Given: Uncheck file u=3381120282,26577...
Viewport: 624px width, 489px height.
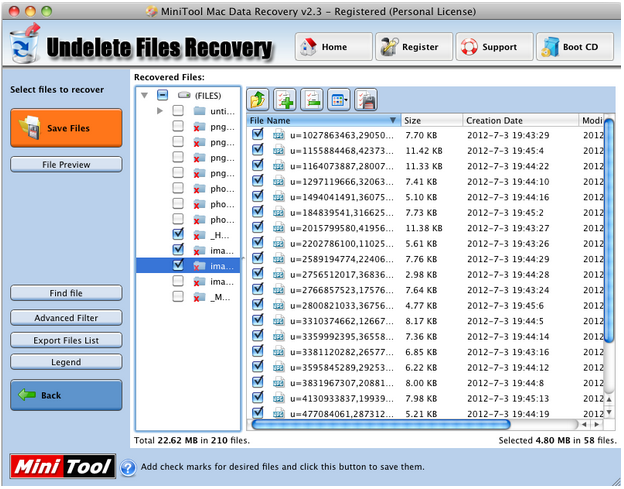Looking at the screenshot, I should tap(258, 352).
